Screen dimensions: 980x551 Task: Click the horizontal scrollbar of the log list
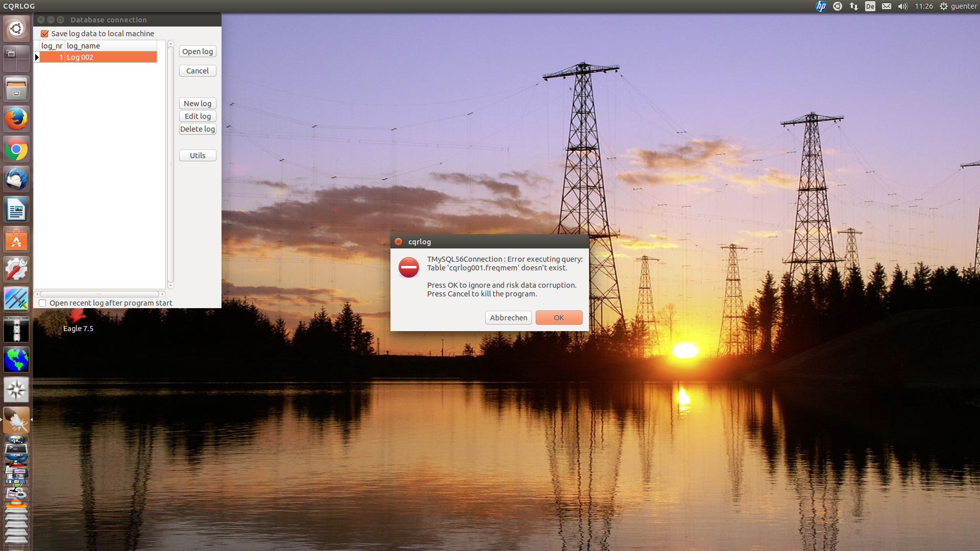[x=100, y=294]
